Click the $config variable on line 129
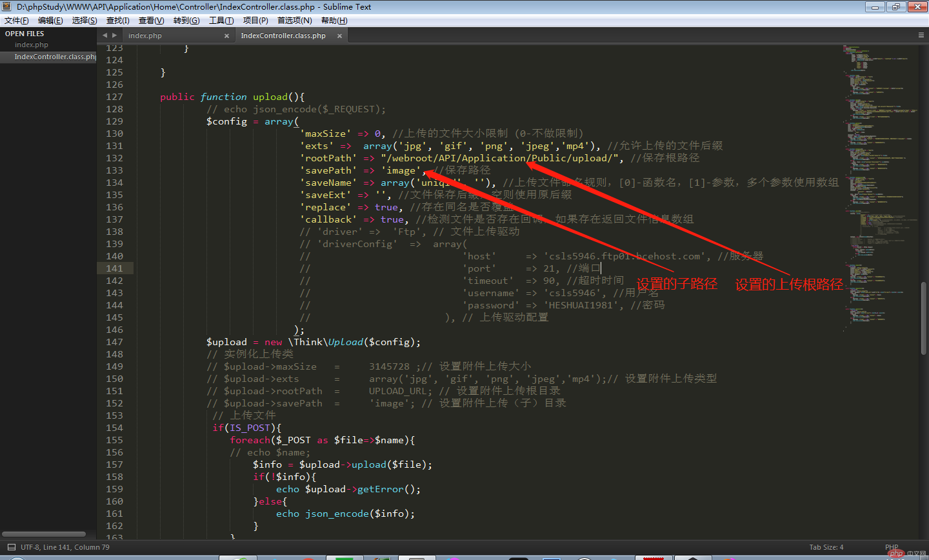The height and width of the screenshot is (560, 929). pyautogui.click(x=226, y=121)
